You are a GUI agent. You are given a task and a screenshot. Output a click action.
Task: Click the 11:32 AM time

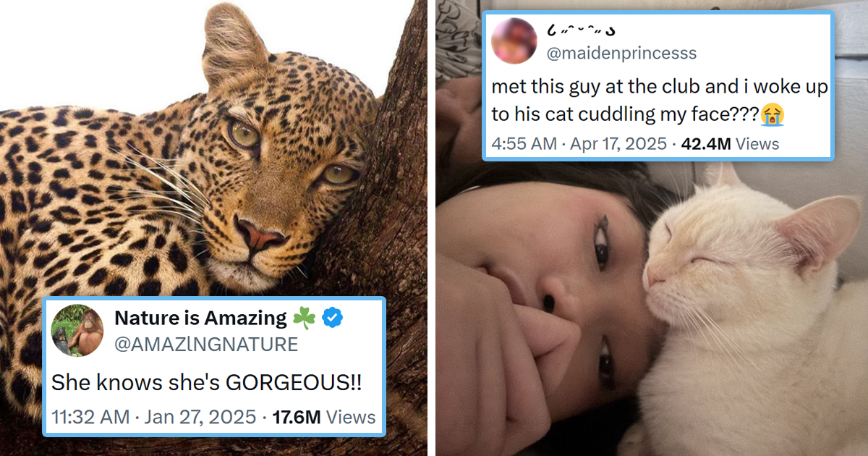point(90,417)
